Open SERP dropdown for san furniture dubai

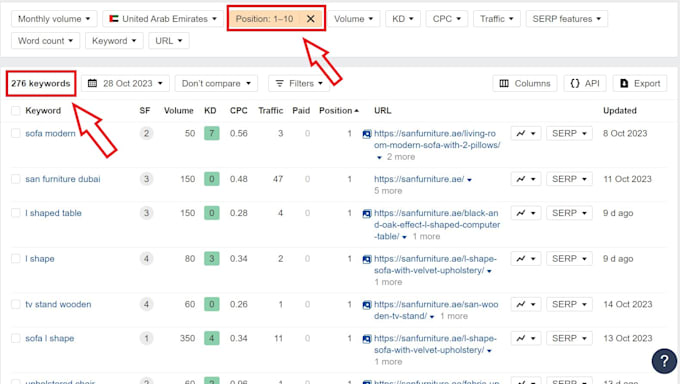point(569,179)
